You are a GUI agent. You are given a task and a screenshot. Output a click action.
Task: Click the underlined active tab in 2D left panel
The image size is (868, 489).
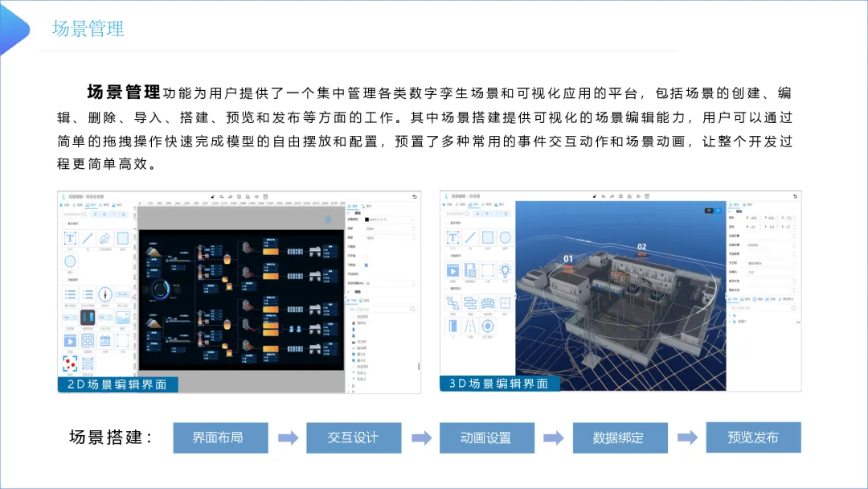[90, 205]
